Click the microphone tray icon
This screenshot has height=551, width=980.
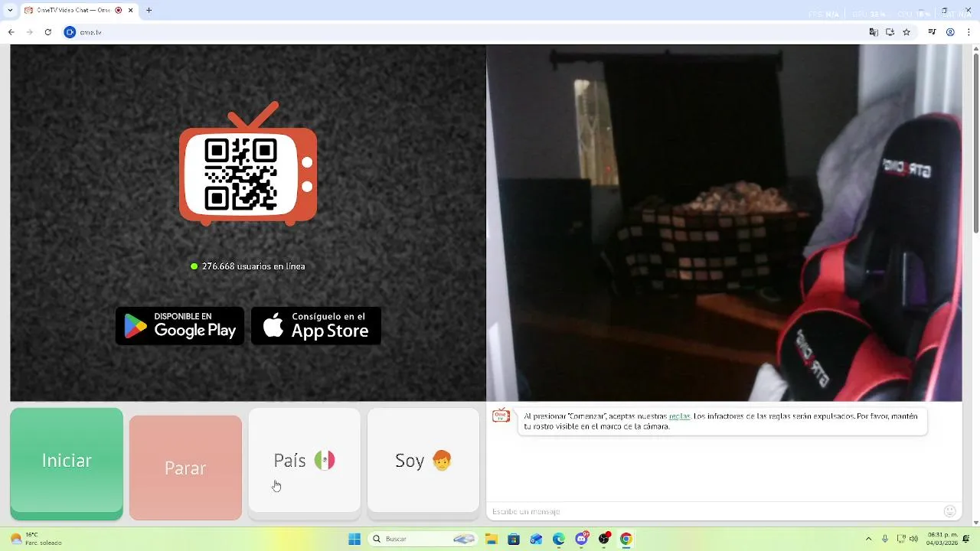885,539
